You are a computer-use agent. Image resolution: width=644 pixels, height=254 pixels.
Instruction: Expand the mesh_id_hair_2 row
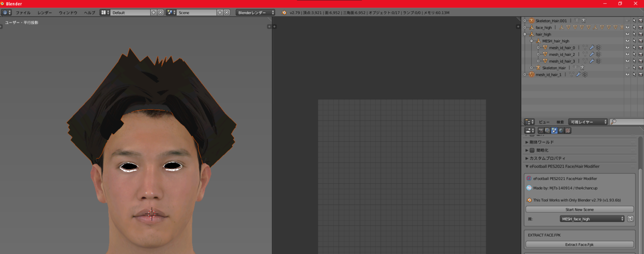coord(538,54)
